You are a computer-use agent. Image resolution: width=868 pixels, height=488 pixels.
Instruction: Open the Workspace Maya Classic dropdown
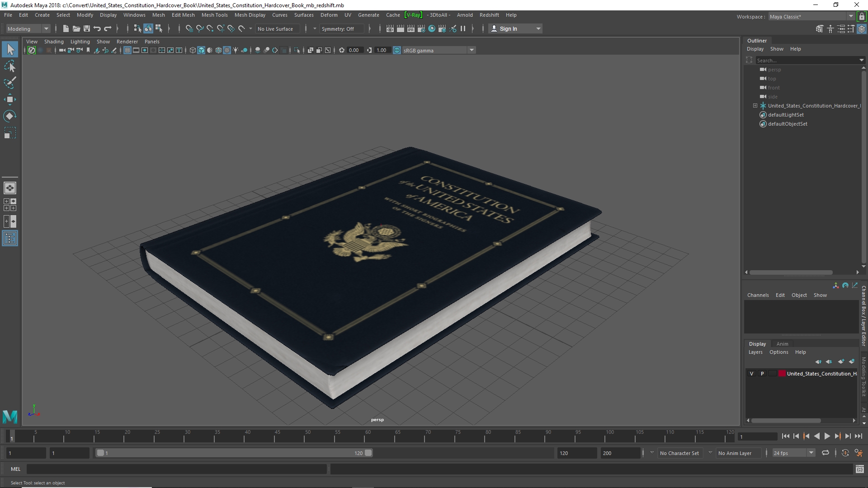pos(811,16)
